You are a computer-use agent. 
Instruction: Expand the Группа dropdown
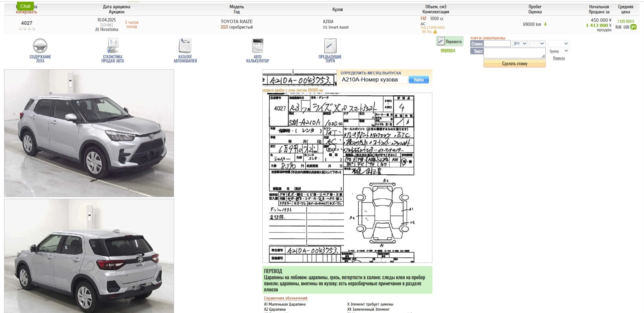[559, 51]
